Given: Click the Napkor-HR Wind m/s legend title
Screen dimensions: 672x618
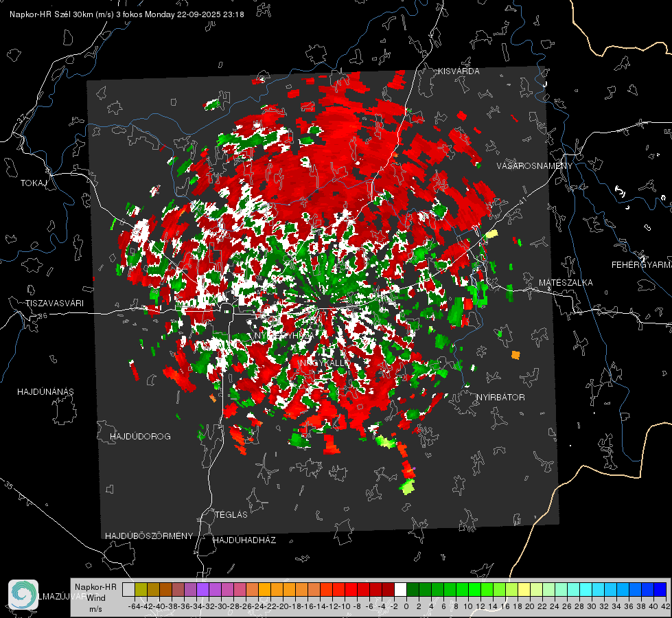Looking at the screenshot, I should [x=95, y=597].
